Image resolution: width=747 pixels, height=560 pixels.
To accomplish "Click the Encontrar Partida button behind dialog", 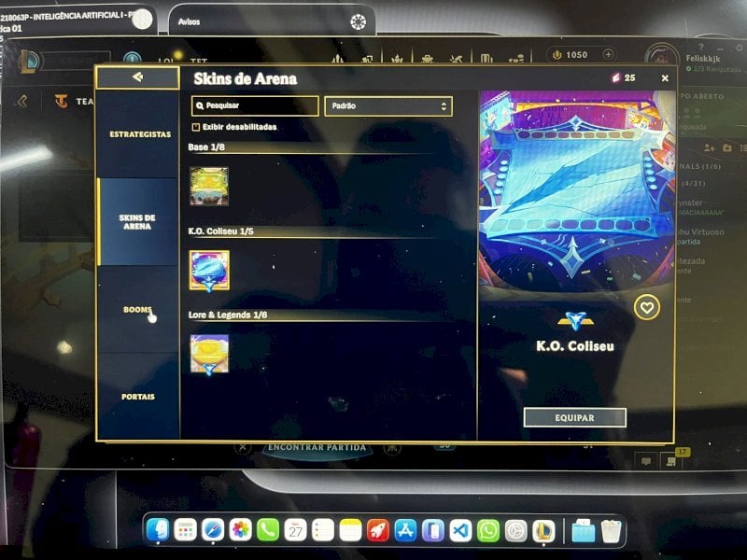I will (317, 448).
